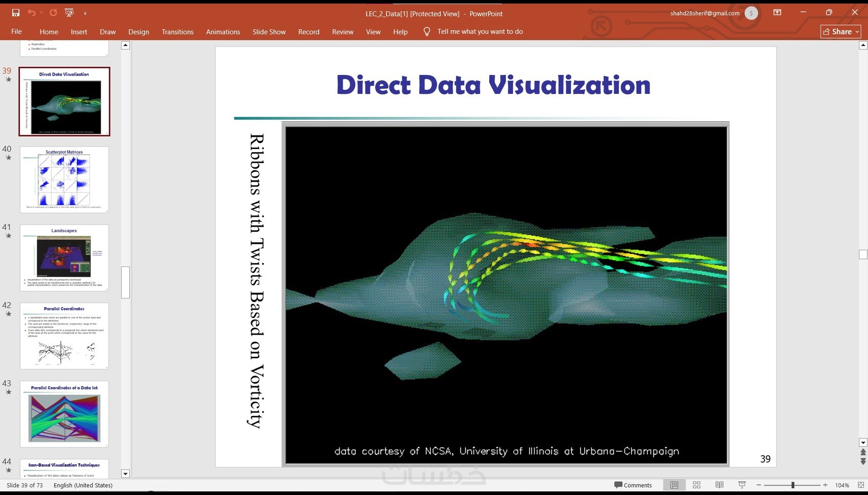Select the Draw tab
This screenshot has width=868, height=495.
coord(108,32)
